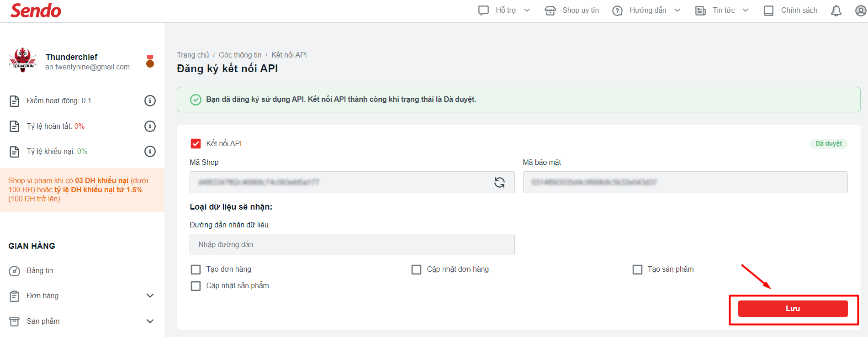Click the refresh icon in Mã Shop field
The image size is (868, 337).
(x=499, y=182)
